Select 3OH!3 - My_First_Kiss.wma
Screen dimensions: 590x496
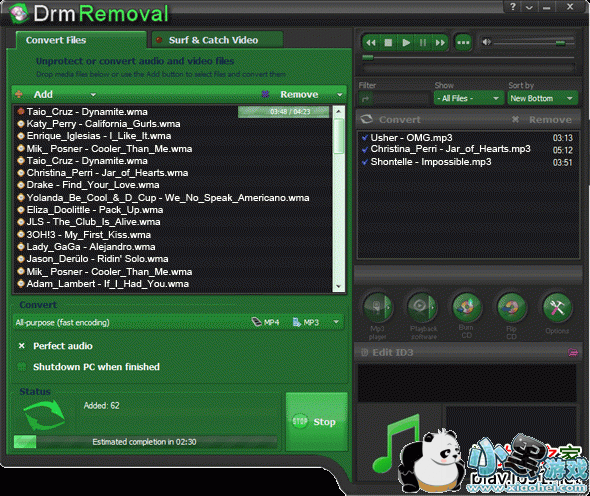(88, 235)
